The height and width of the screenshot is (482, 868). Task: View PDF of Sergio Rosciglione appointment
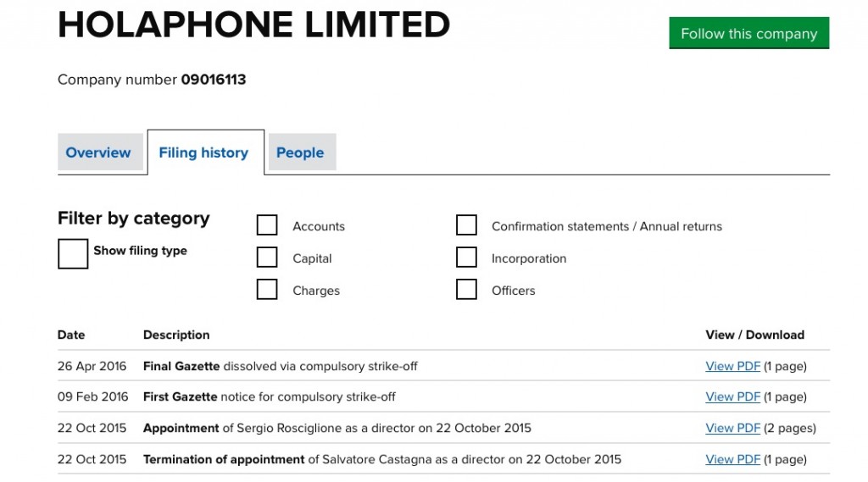732,429
